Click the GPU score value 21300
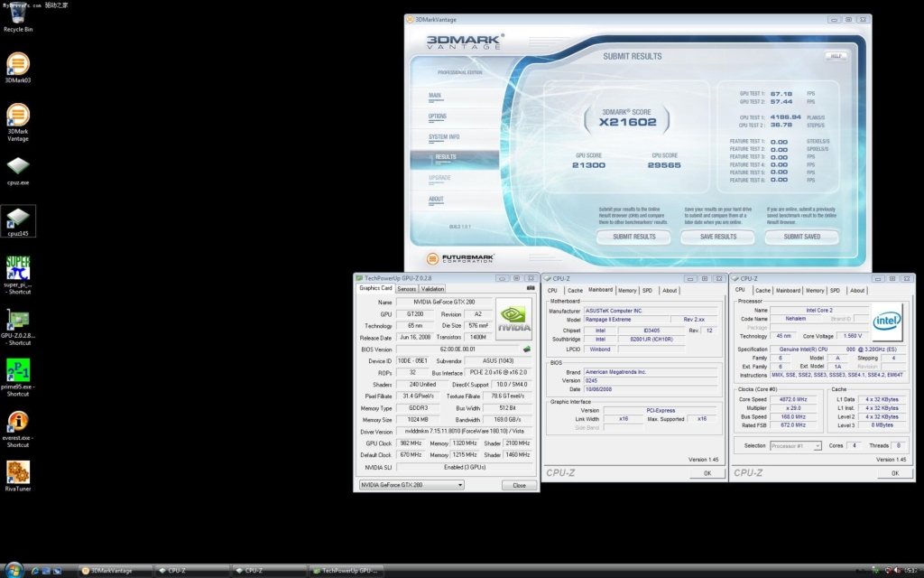This screenshot has width=924, height=578. pyautogui.click(x=588, y=165)
